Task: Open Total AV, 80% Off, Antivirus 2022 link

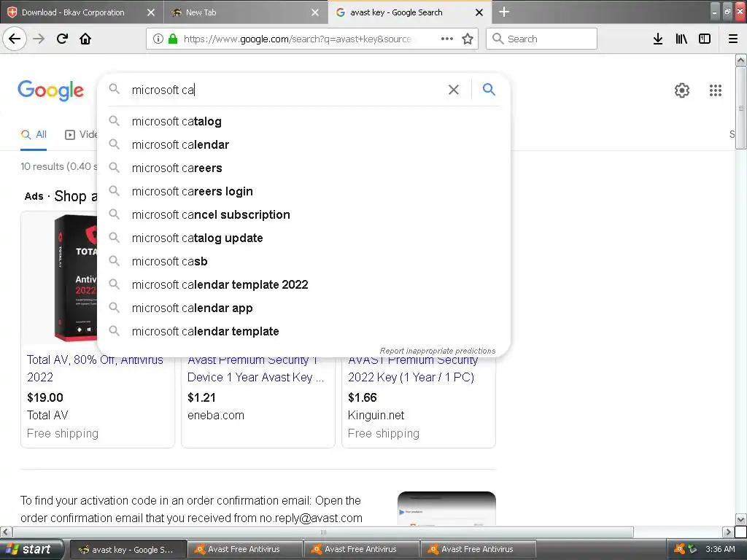Action: coord(95,368)
